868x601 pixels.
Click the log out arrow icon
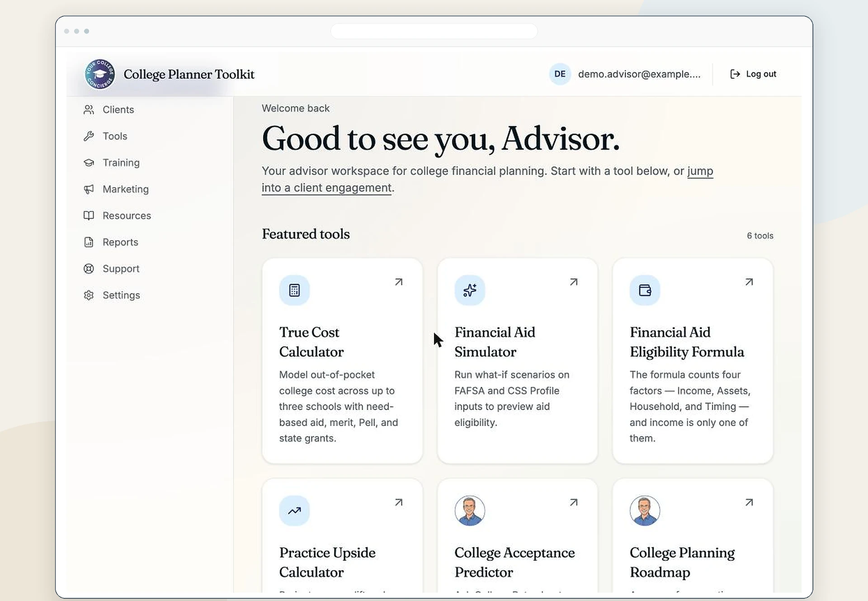pos(735,74)
